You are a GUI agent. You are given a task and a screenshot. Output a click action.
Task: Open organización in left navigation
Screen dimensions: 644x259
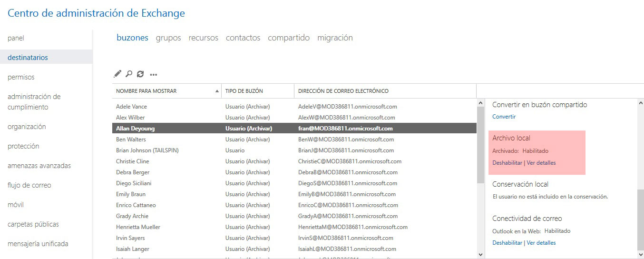point(27,127)
